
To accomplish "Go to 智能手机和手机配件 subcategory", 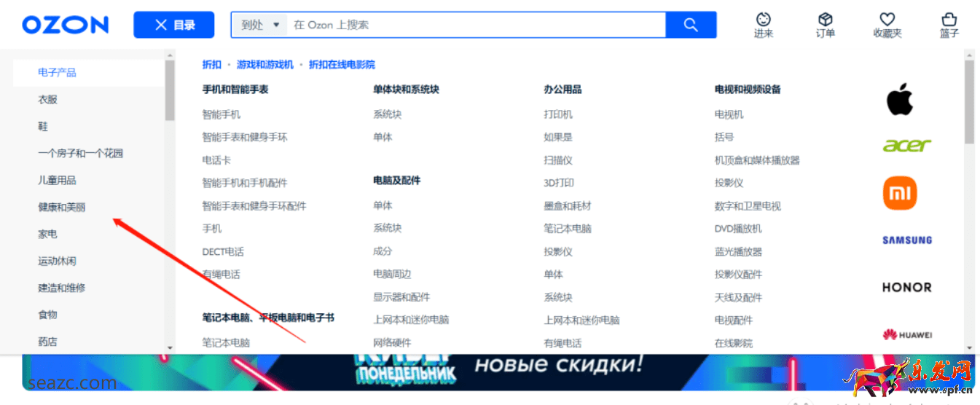I will (x=245, y=183).
